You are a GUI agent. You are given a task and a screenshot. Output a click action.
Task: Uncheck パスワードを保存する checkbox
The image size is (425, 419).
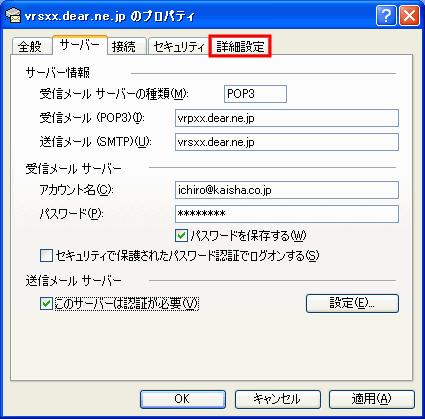tap(181, 236)
